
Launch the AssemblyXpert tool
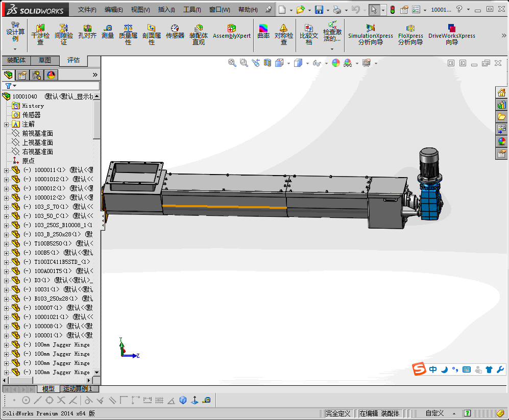click(232, 33)
